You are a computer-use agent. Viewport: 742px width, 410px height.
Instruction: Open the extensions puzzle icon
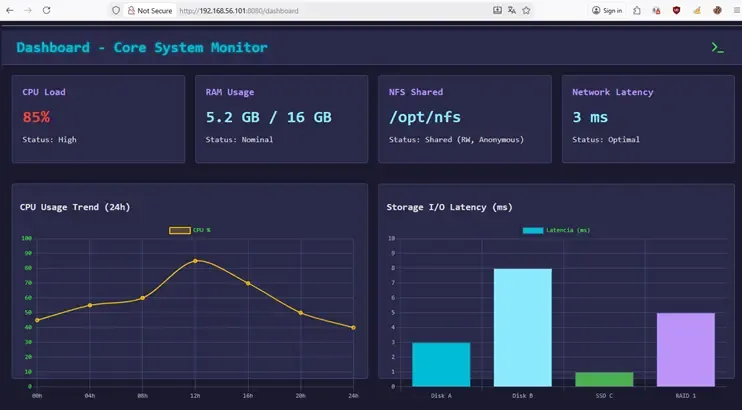pyautogui.click(x=637, y=10)
